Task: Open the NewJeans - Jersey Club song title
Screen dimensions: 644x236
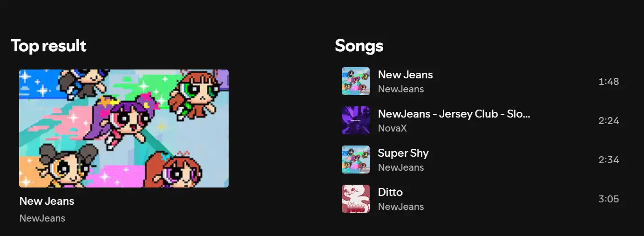Action: [x=454, y=114]
